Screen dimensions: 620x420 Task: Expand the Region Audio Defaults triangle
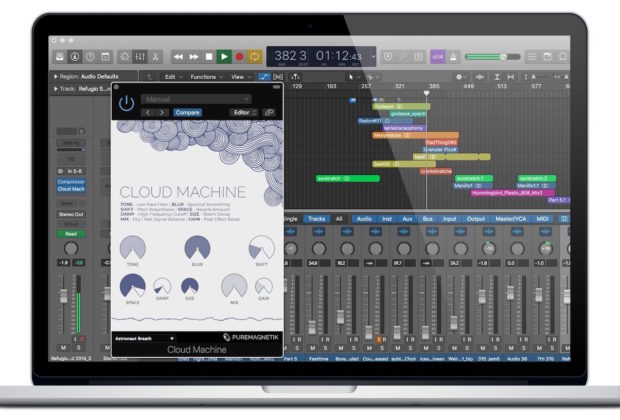56,76
